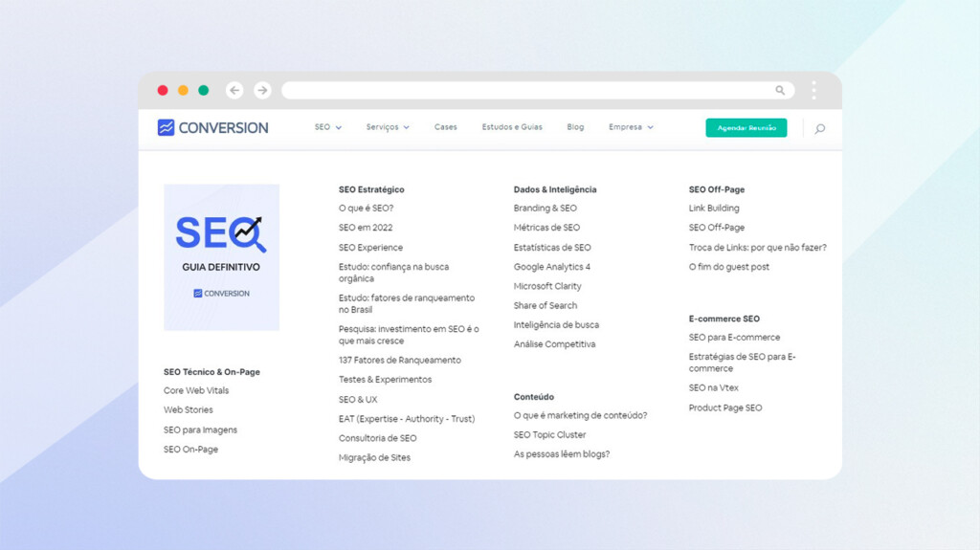Click the Agendar Reunião button
This screenshot has height=550, width=980.
point(746,127)
